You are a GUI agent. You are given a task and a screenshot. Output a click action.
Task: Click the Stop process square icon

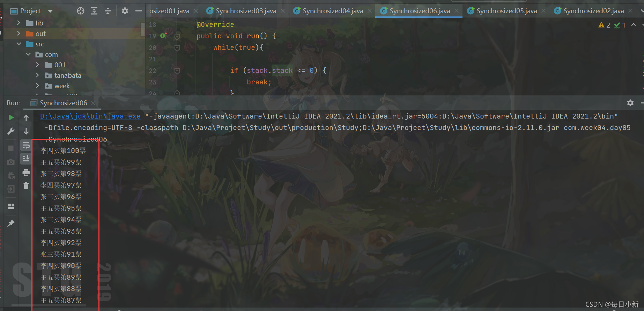point(11,148)
